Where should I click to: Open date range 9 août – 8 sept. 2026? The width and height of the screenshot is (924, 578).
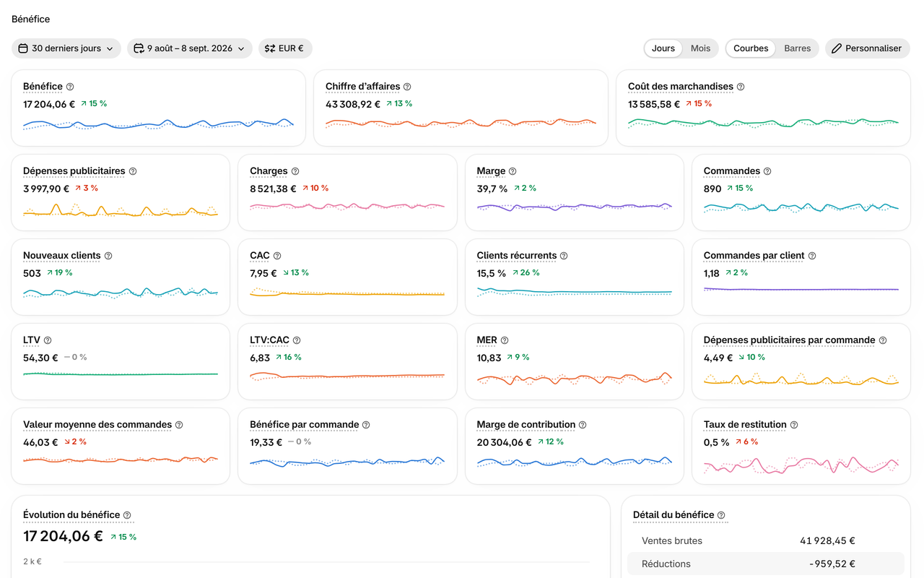(190, 48)
